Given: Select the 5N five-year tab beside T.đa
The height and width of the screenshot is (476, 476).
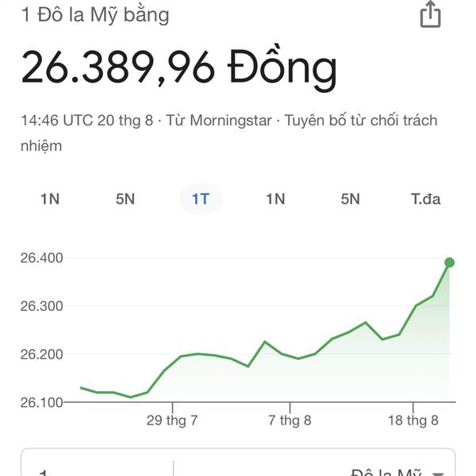Looking at the screenshot, I should point(351,199).
